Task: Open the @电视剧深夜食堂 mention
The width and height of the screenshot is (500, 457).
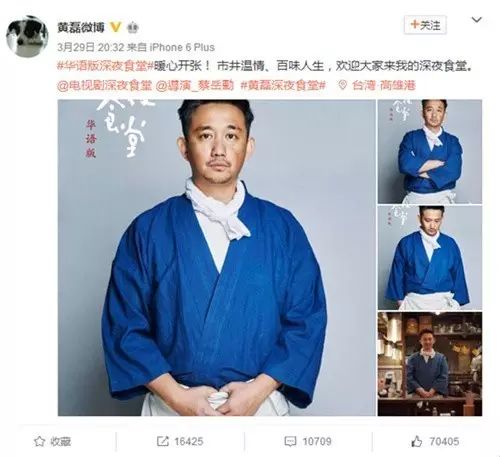Action: pos(104,86)
